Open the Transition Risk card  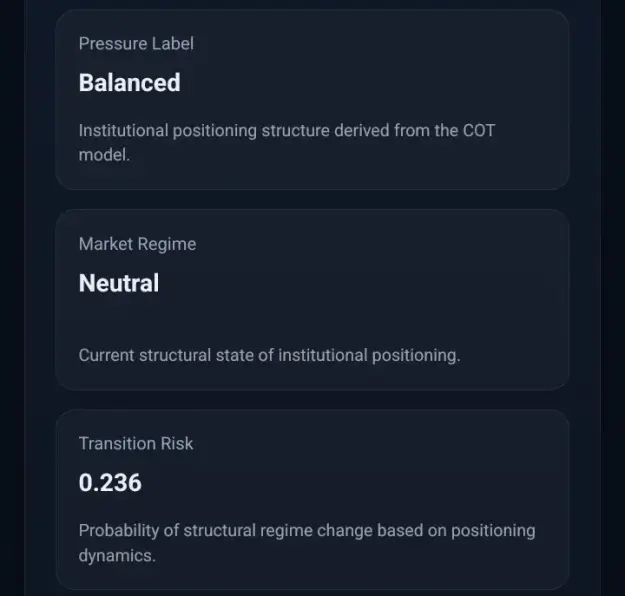click(x=312, y=500)
